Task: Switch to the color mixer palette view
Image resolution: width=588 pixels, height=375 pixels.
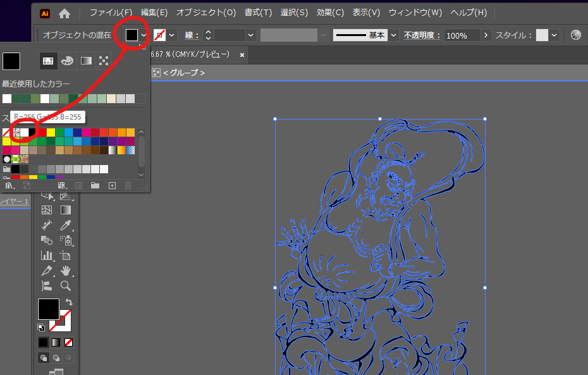Action: pyautogui.click(x=66, y=61)
